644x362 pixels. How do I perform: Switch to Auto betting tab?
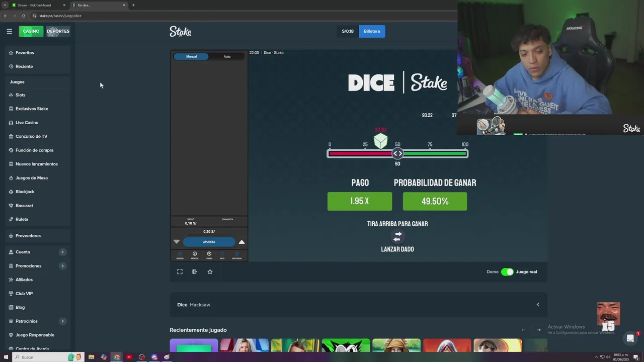[227, 56]
